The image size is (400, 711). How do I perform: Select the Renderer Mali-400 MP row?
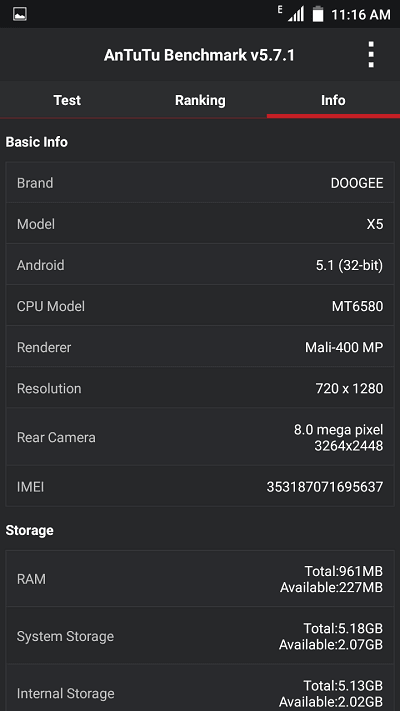click(x=200, y=347)
